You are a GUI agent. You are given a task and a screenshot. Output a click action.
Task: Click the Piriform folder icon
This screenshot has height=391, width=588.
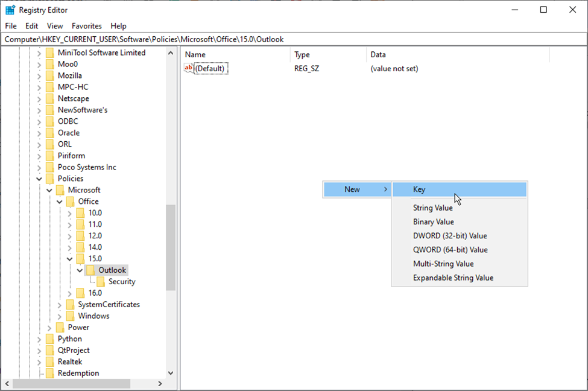click(x=50, y=156)
